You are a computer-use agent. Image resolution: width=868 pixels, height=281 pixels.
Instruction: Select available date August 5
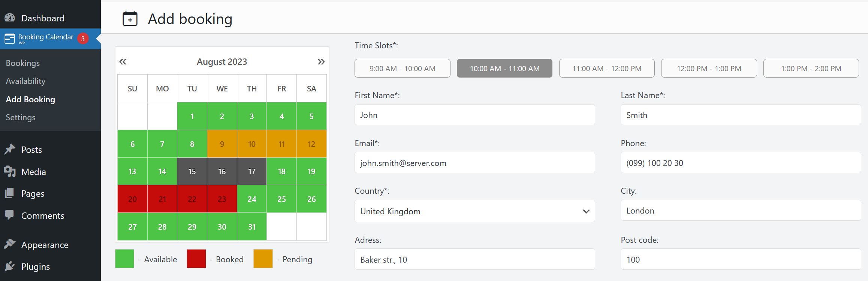(x=311, y=116)
